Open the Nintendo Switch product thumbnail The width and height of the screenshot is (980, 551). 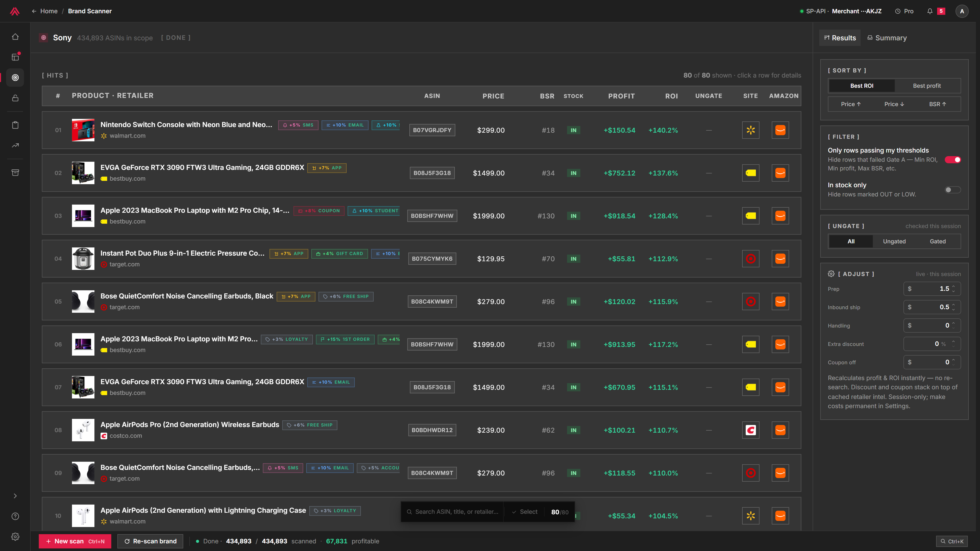(x=83, y=130)
